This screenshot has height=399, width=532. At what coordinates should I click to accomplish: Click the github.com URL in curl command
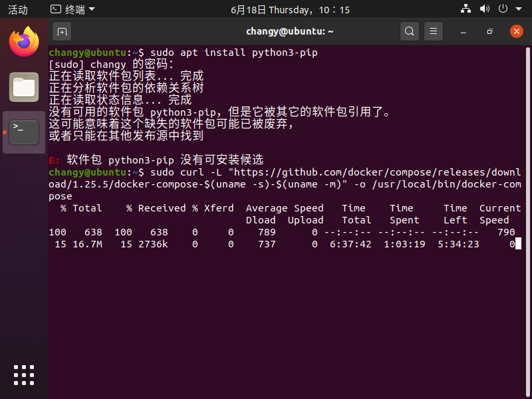click(285, 178)
